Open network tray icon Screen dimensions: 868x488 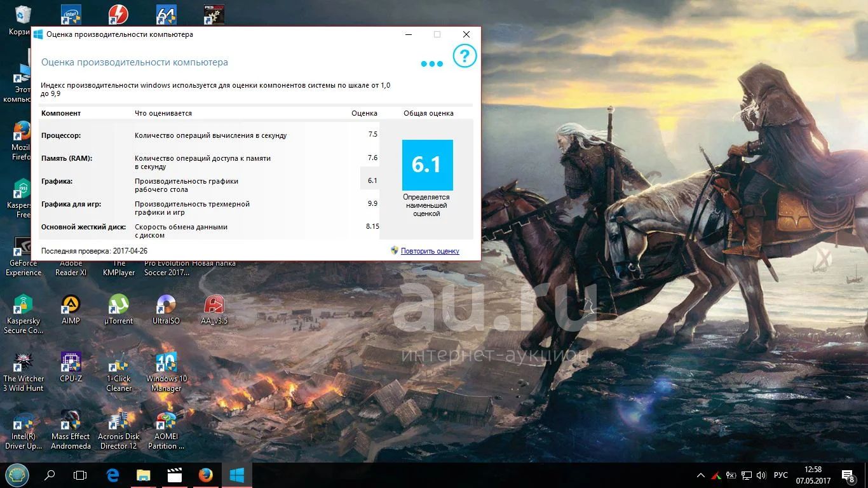tap(747, 475)
